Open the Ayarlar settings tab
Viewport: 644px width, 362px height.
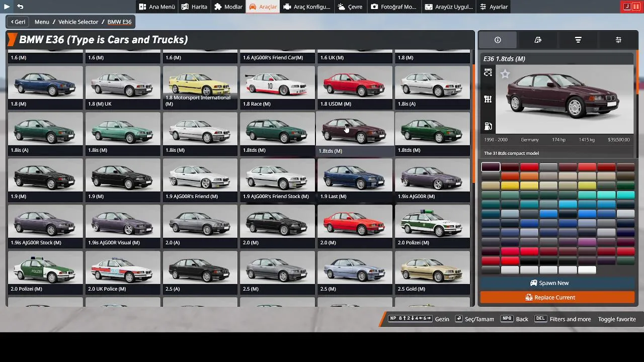coord(494,7)
